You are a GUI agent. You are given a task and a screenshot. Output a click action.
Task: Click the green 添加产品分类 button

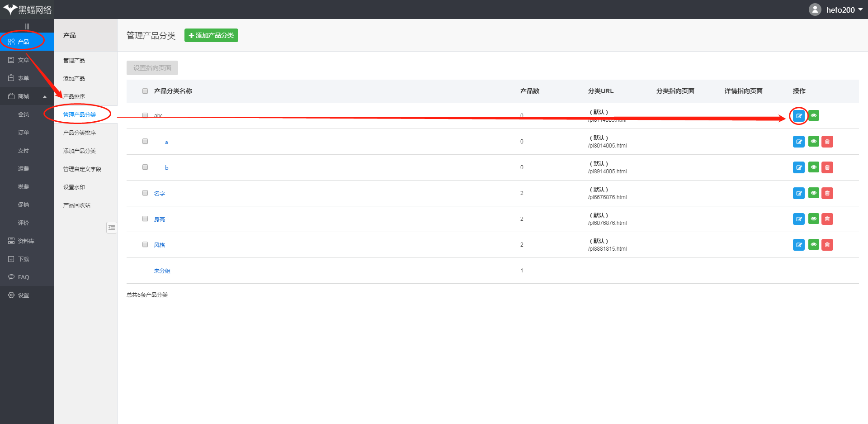(211, 35)
